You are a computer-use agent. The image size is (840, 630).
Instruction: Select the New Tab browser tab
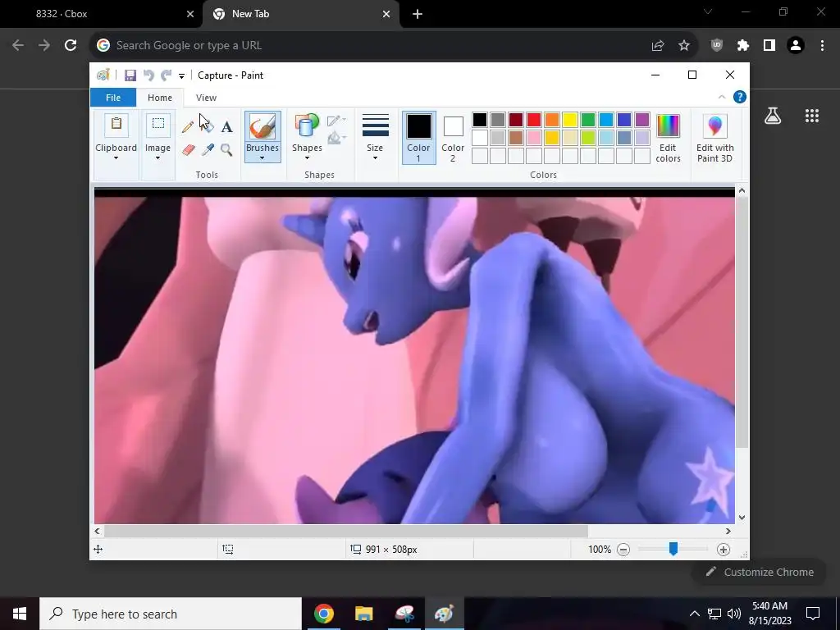(x=301, y=14)
